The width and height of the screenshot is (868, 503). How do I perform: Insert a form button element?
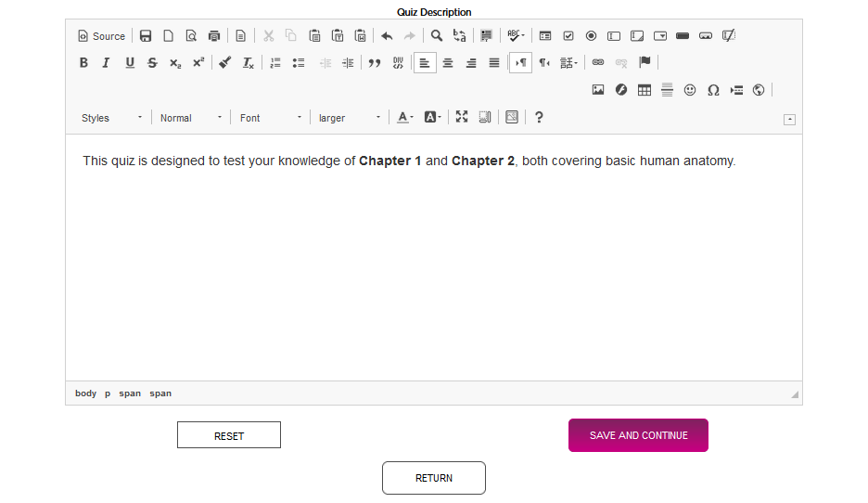(x=683, y=36)
